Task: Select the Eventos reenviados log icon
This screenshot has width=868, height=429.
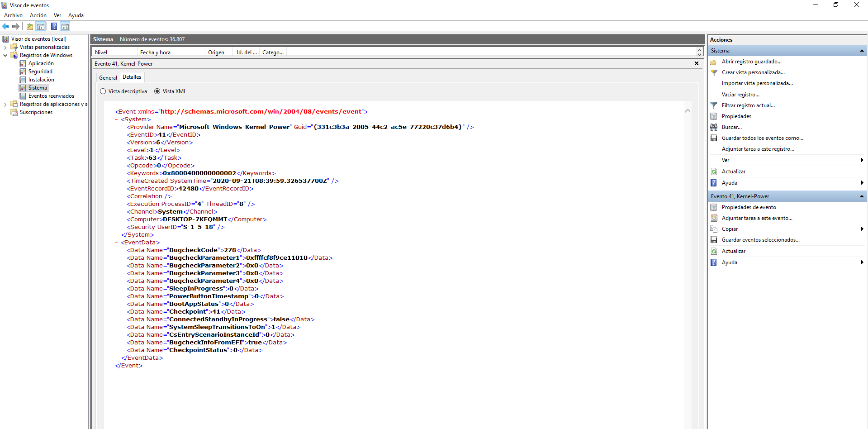Action: 23,96
